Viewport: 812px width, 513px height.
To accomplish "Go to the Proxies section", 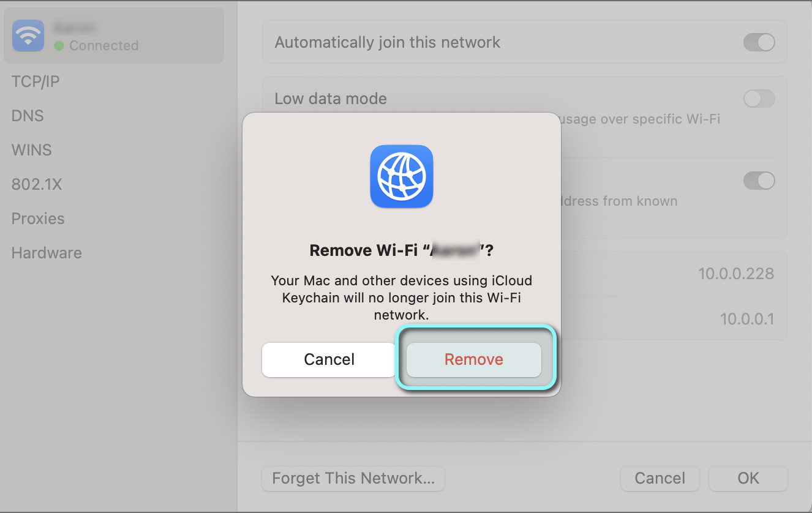I will pyautogui.click(x=38, y=219).
